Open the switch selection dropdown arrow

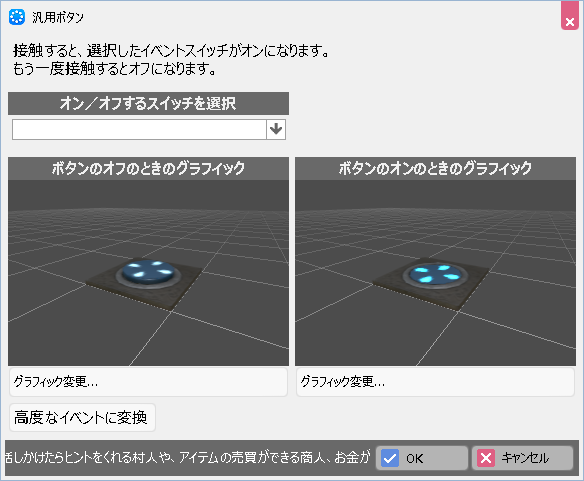[276, 130]
